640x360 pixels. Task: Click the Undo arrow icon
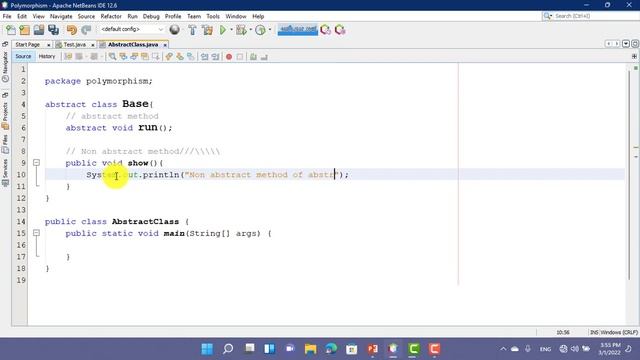coord(71,30)
